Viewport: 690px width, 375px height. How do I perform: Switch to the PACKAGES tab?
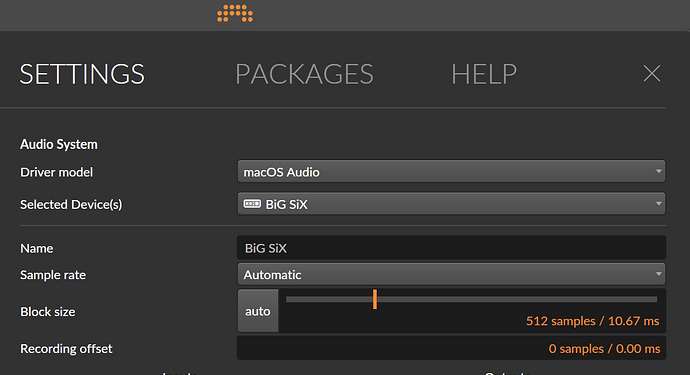coord(304,74)
